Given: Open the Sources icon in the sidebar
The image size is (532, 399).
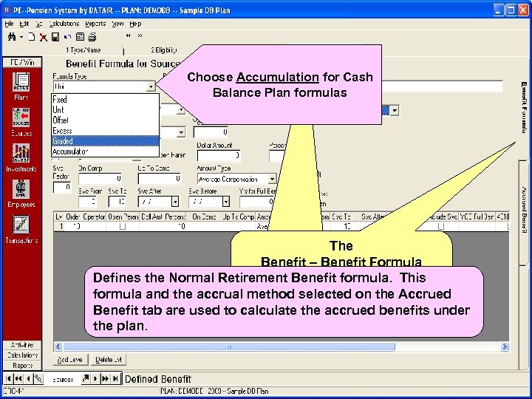Looking at the screenshot, I should (x=21, y=117).
